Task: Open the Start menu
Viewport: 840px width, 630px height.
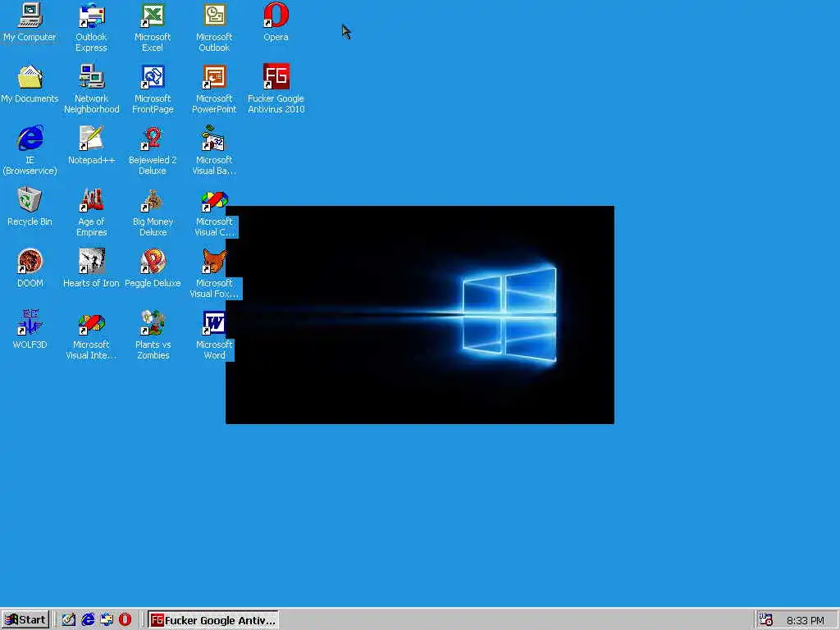Action: click(x=25, y=620)
